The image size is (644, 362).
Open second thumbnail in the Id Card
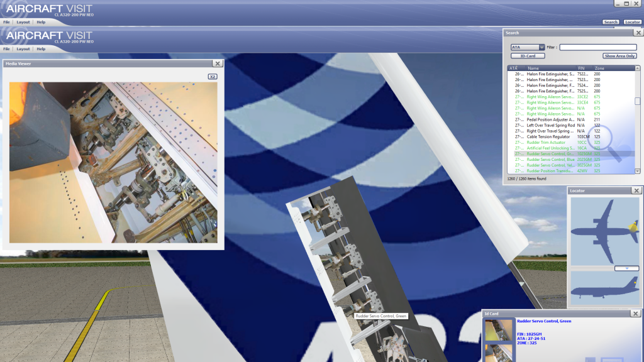tap(499, 353)
